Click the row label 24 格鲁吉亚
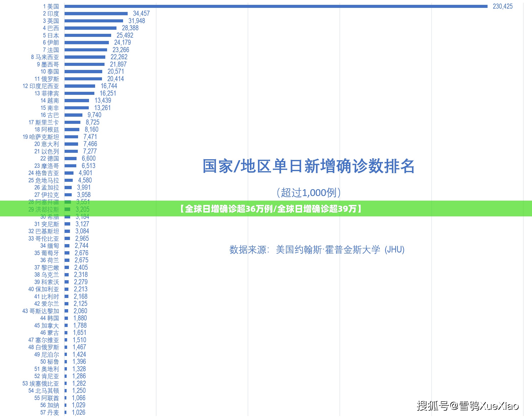This screenshot has height=417, width=532. [x=44, y=173]
